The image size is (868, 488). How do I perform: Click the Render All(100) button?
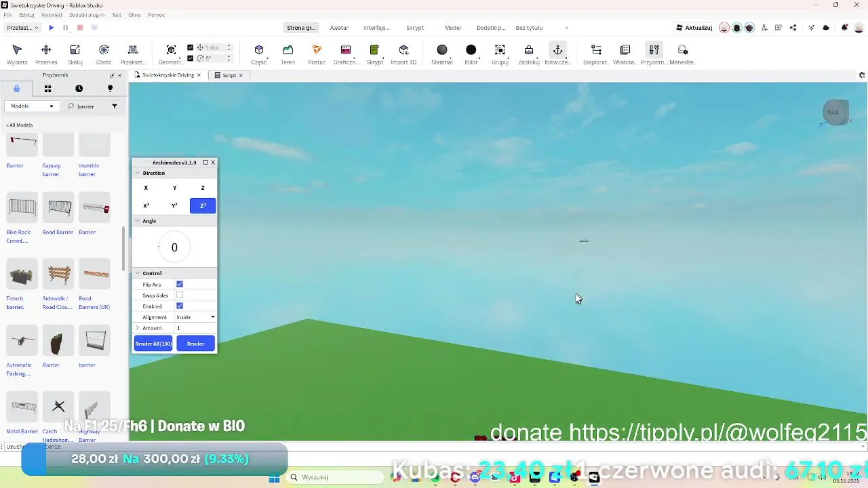(x=153, y=344)
